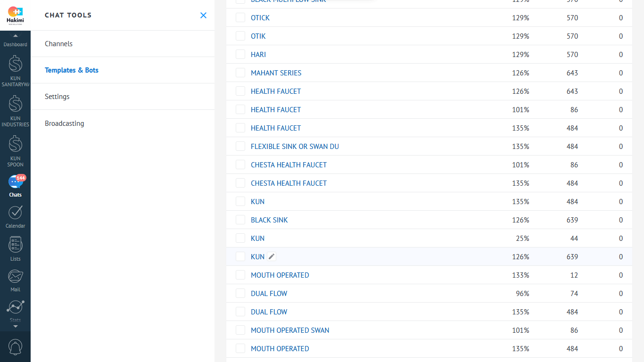Viewport: 644px width, 362px height.
Task: Check the MOUTH OPERATED 133% row checkbox
Action: [240, 275]
